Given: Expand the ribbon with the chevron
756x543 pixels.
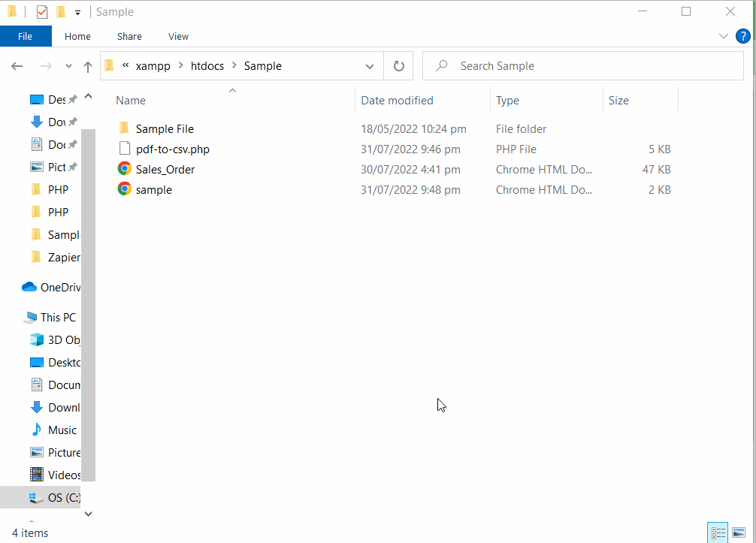Looking at the screenshot, I should (x=723, y=36).
